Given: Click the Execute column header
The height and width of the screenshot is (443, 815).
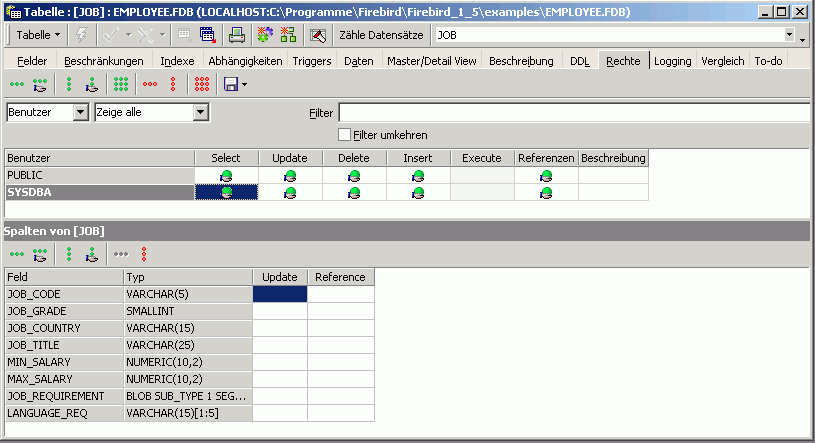Looking at the screenshot, I should pos(482,158).
